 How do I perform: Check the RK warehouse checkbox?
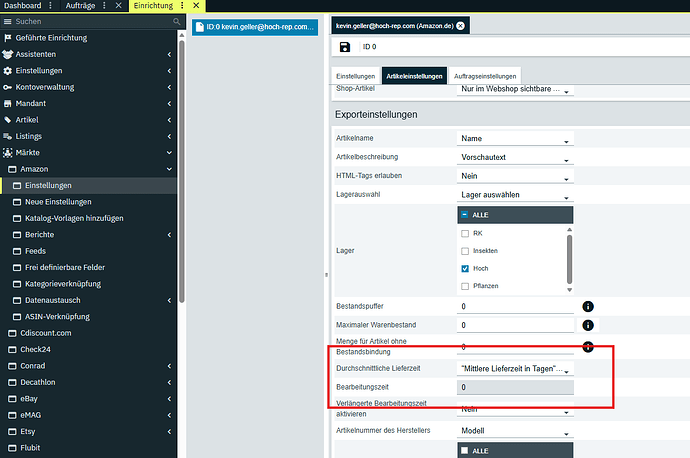[465, 234]
